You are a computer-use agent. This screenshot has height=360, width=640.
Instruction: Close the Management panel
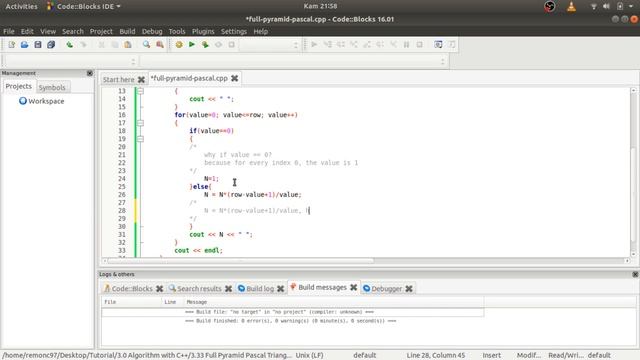[x=90, y=73]
